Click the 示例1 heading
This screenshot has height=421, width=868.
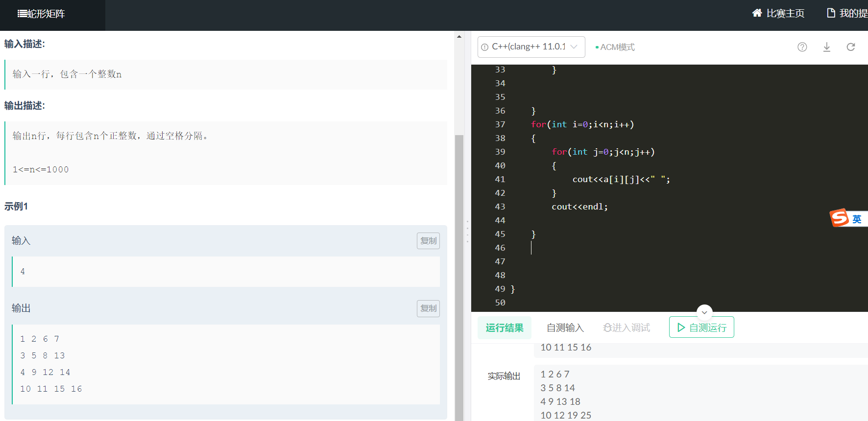click(16, 207)
